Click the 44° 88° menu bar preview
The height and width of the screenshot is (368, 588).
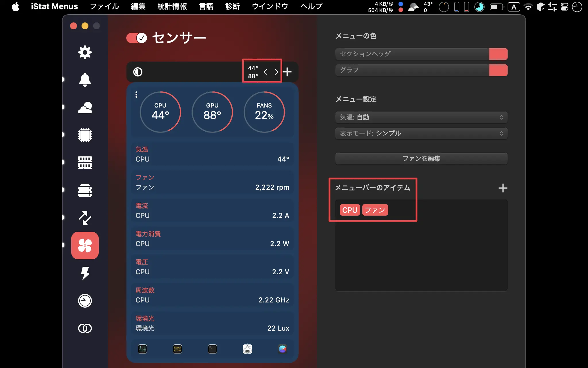coord(253,72)
